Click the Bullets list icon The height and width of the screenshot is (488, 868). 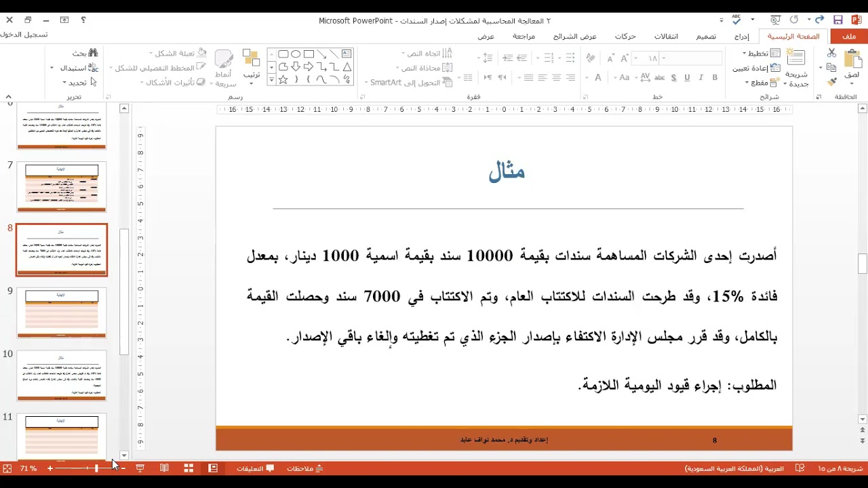(569, 58)
